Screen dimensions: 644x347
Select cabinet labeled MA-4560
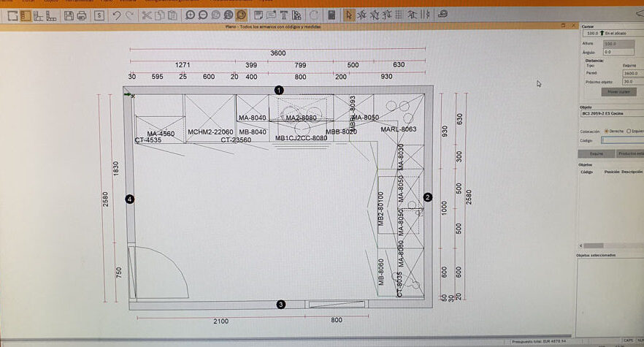161,134
